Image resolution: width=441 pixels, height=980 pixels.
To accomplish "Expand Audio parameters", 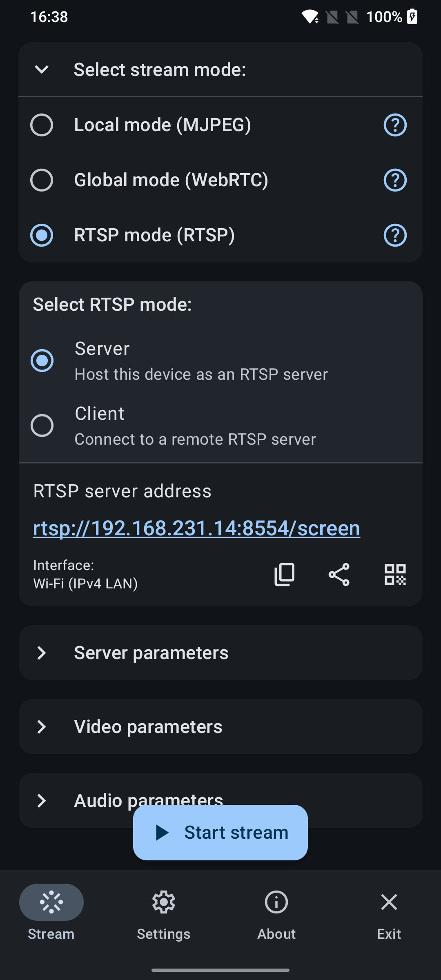I will [220, 800].
